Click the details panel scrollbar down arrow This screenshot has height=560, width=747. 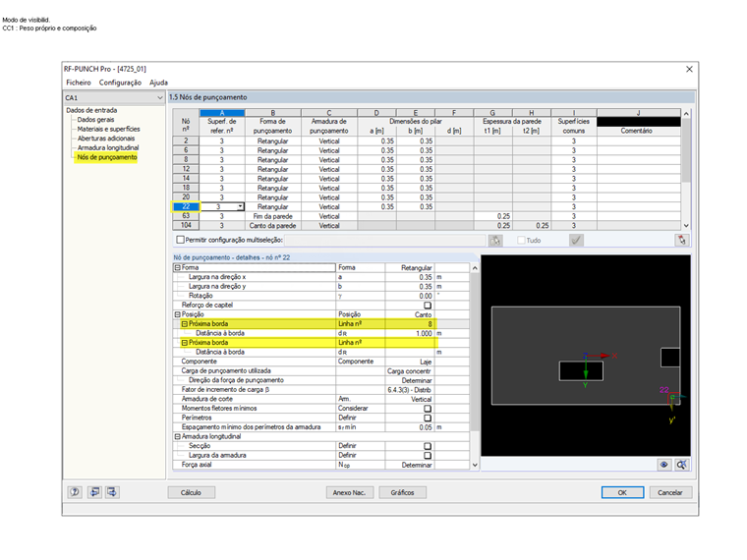pos(475,465)
